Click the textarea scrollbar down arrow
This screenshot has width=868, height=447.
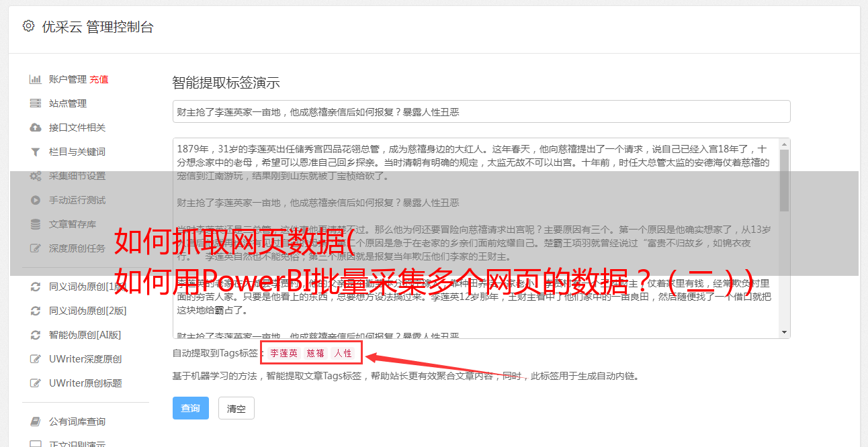click(x=785, y=332)
